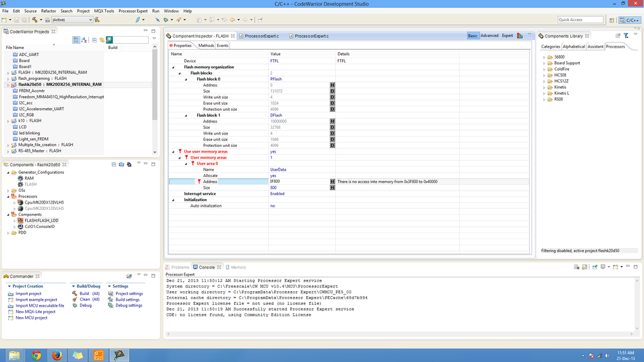644x362 pixels.
Task: Click the sort A-Z icon in CodeWarrior Projects
Action: click(84, 40)
